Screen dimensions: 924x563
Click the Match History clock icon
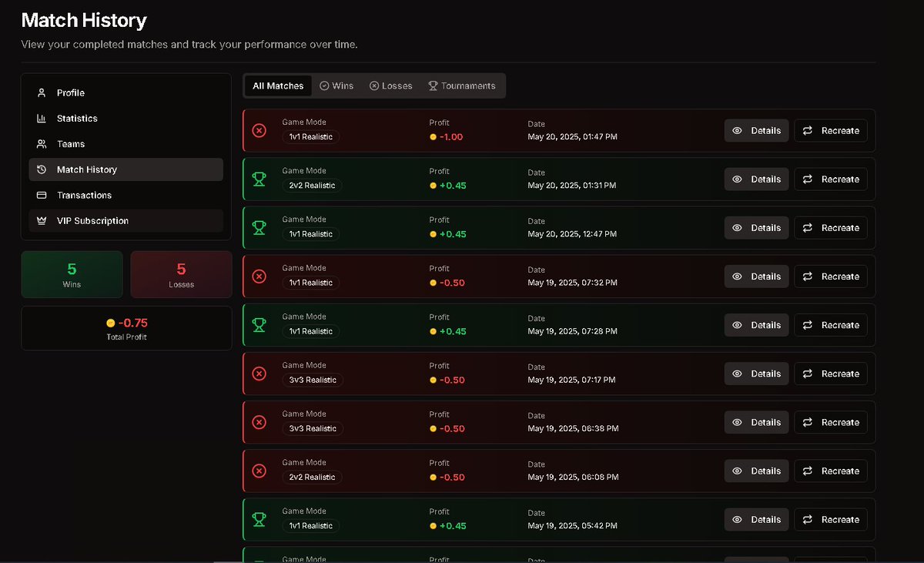[42, 169]
